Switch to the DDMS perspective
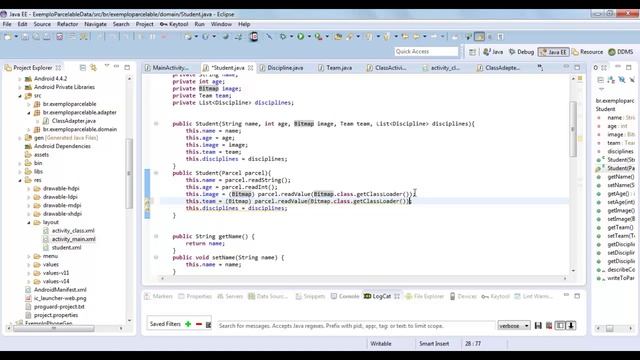The height and width of the screenshot is (360, 640). click(x=621, y=52)
